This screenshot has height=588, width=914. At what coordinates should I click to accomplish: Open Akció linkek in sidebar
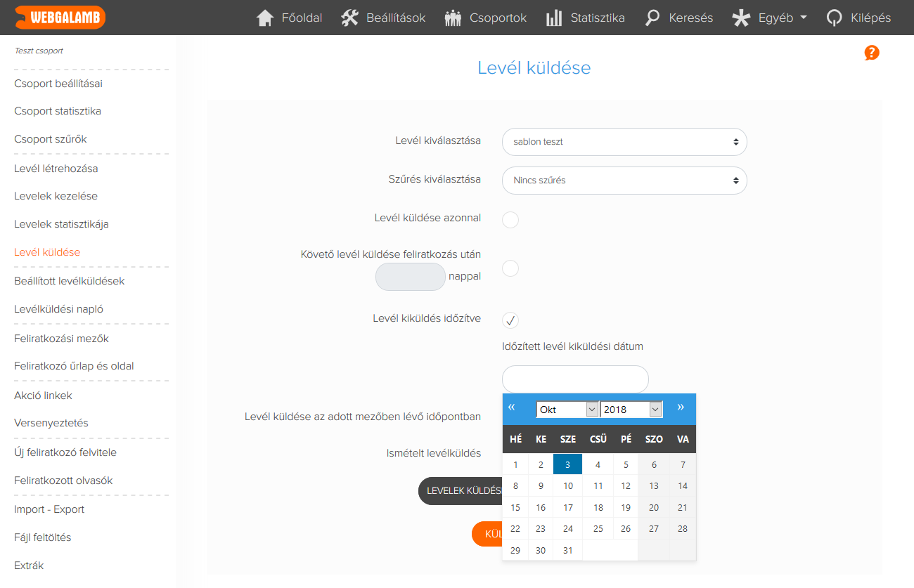click(43, 396)
